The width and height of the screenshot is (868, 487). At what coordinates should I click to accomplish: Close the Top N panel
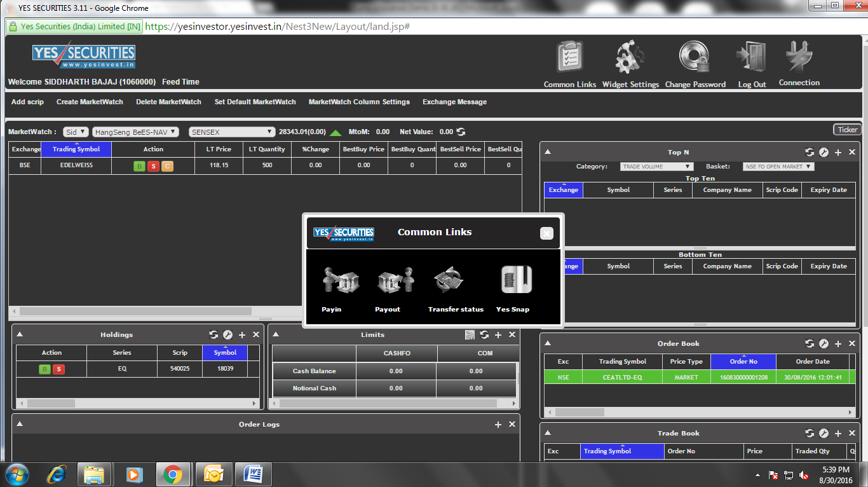click(852, 153)
